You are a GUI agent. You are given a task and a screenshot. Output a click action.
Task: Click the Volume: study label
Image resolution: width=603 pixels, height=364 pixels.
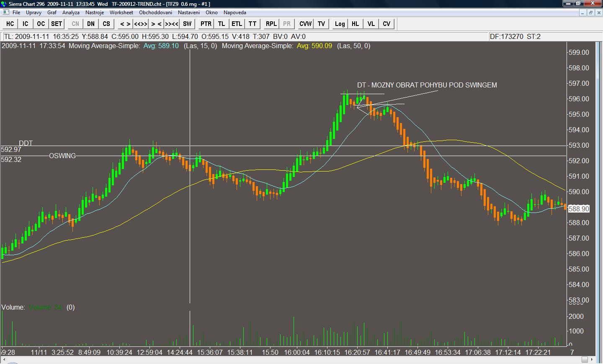(x=13, y=307)
